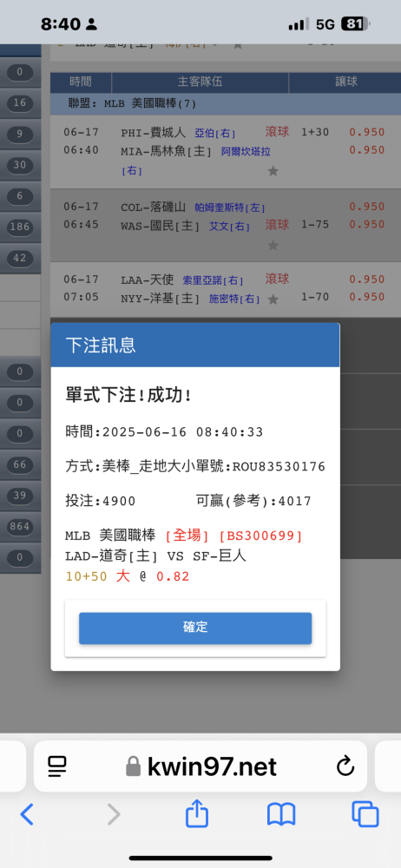This screenshot has width=401, height=868.
Task: Click the 0.950 odds for NYY-洋基
Action: click(366, 297)
